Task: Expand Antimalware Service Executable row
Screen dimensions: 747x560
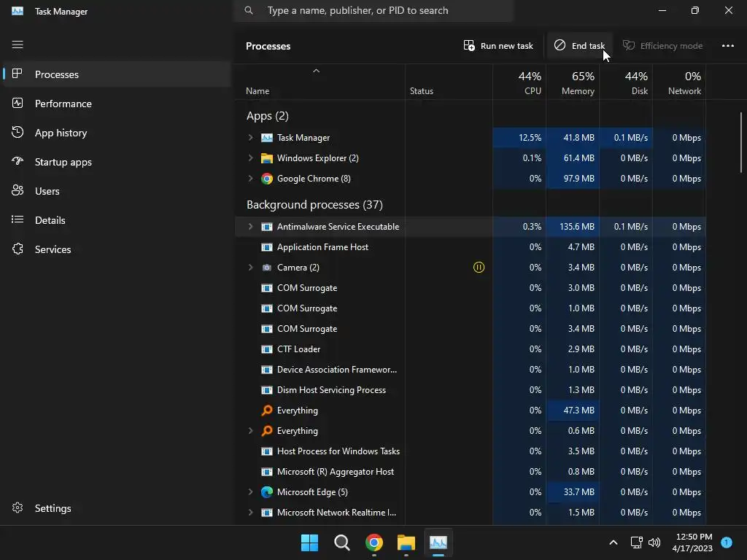Action: [x=251, y=227]
